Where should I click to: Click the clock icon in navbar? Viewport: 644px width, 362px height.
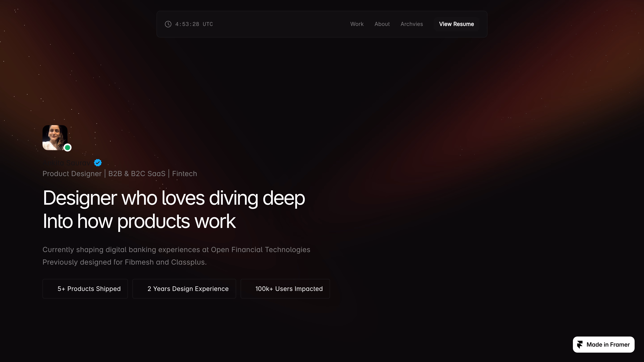pyautogui.click(x=168, y=24)
